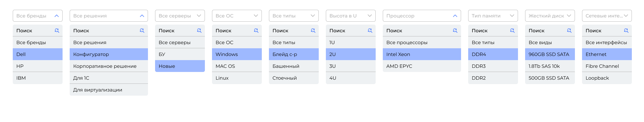
Task: Click the search icon in processor list
Action: pos(455,30)
